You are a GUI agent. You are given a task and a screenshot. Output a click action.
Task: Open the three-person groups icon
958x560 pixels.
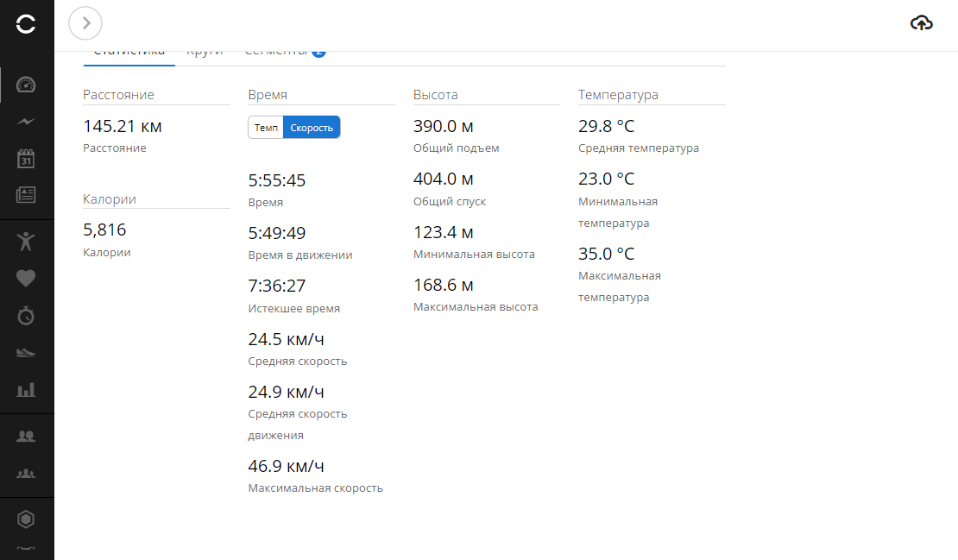[26, 474]
